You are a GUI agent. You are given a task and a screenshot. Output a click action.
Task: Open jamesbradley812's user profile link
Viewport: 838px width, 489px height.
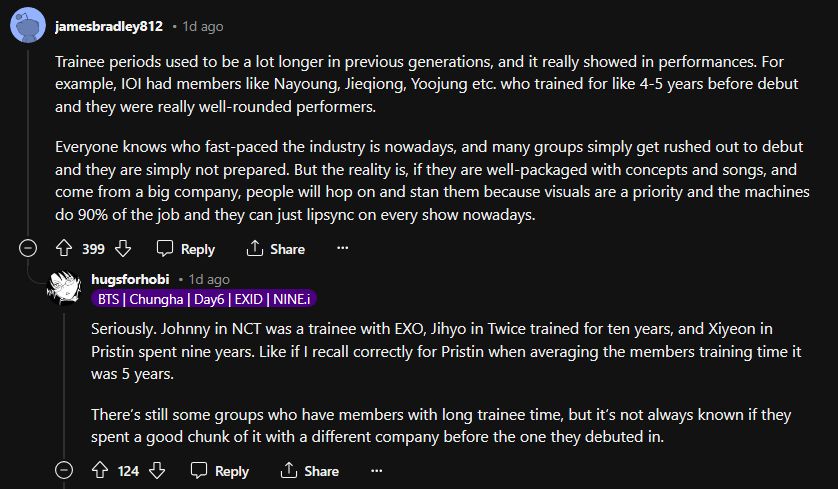108,26
